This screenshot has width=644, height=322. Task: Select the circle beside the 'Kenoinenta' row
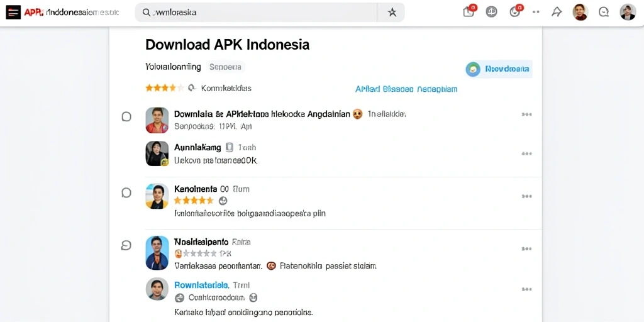click(x=126, y=192)
